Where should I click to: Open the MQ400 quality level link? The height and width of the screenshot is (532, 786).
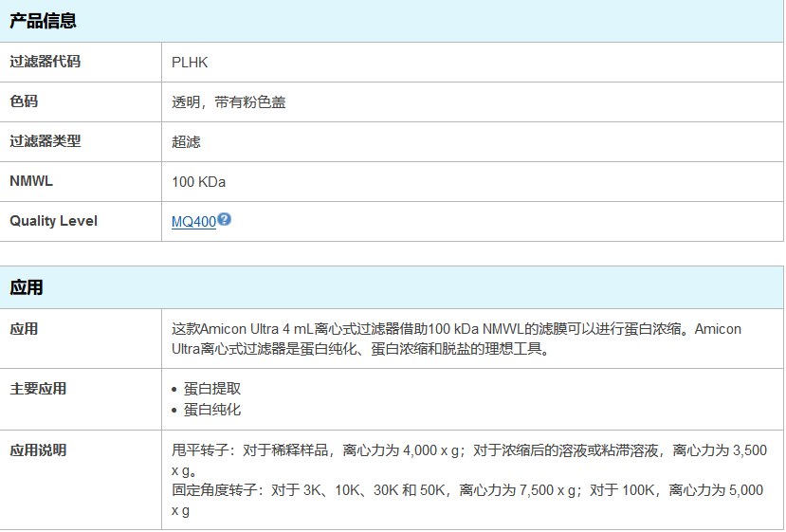tap(193, 222)
